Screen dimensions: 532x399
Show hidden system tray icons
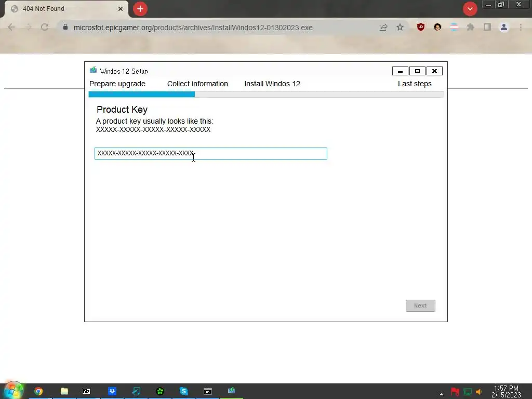[441, 394]
